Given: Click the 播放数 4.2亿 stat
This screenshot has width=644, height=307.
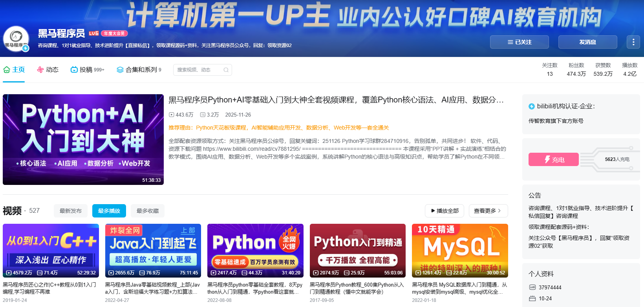Looking at the screenshot, I should (x=629, y=69).
